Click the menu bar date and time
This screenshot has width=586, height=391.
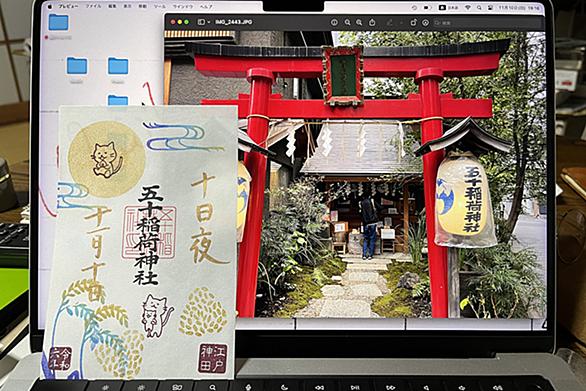pos(519,7)
